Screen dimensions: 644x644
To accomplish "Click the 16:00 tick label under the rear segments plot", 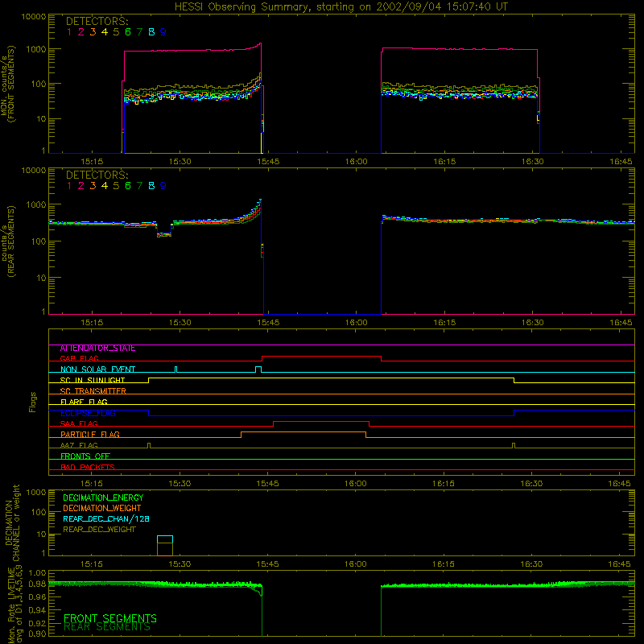I will [356, 323].
